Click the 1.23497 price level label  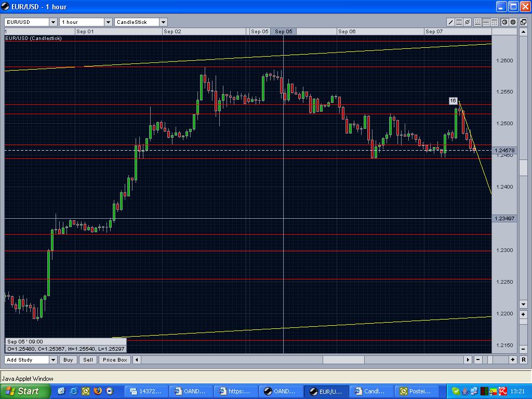pyautogui.click(x=504, y=219)
